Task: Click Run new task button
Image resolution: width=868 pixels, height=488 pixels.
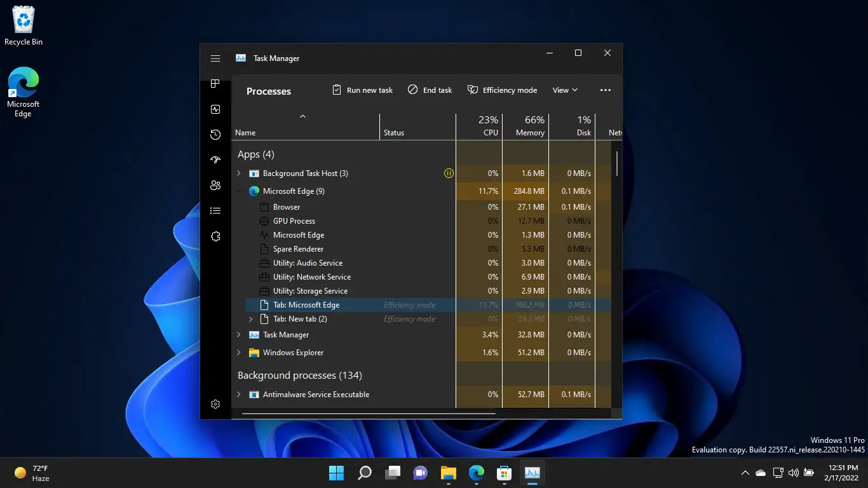Action: click(x=363, y=90)
